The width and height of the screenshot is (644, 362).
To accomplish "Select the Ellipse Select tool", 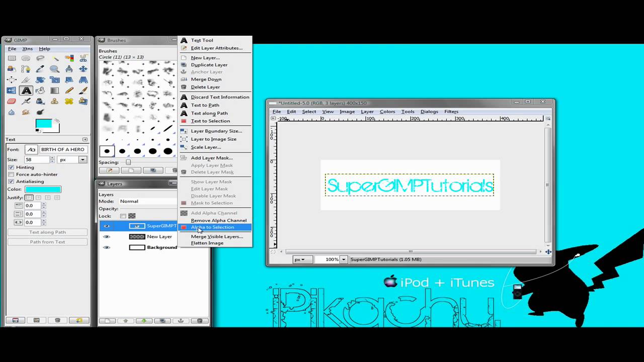I will [x=26, y=58].
